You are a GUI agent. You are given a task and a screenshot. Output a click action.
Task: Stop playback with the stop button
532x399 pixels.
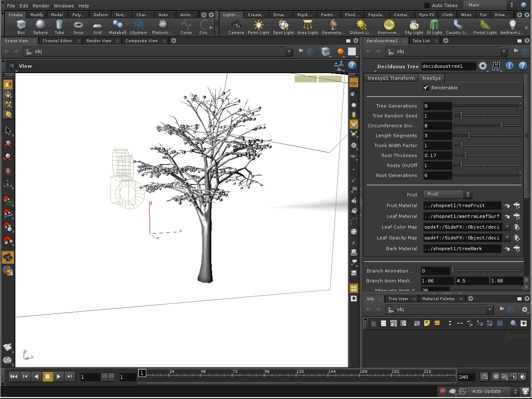pyautogui.click(x=47, y=377)
